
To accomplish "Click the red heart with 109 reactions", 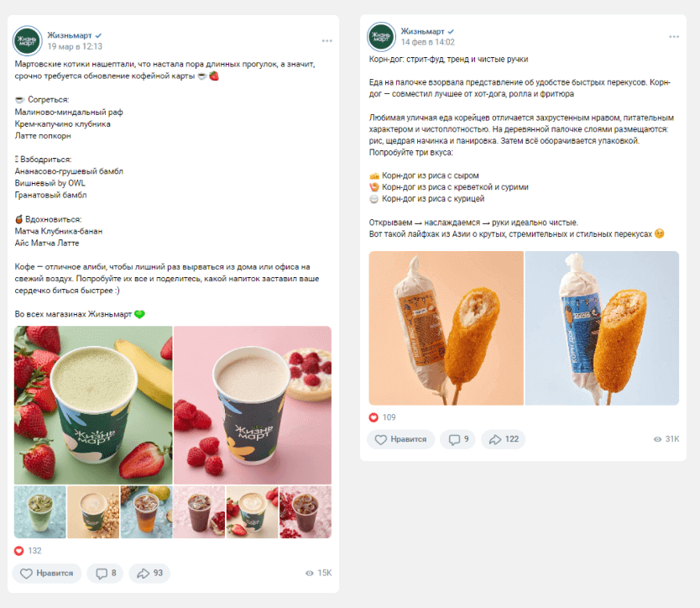I will pos(374,417).
